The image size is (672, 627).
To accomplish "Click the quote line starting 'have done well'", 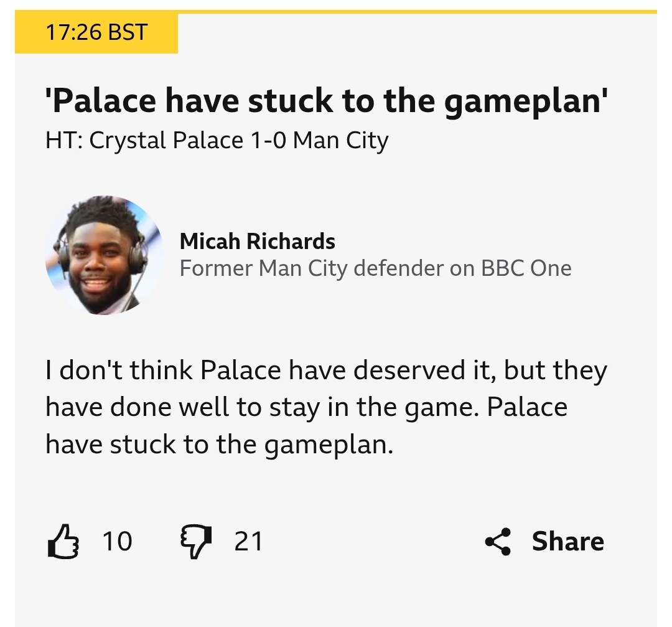I will coord(306,408).
